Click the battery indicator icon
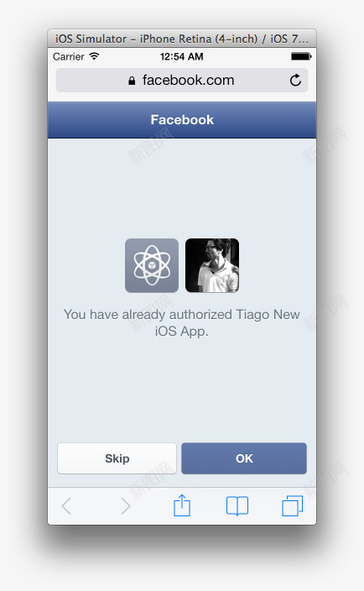The image size is (364, 591). 301,56
